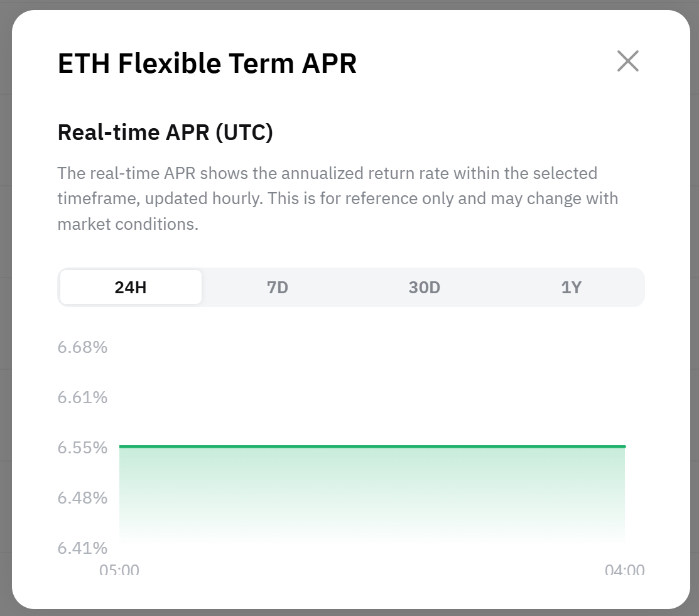
Task: Click the right end of the APR line
Action: point(625,446)
